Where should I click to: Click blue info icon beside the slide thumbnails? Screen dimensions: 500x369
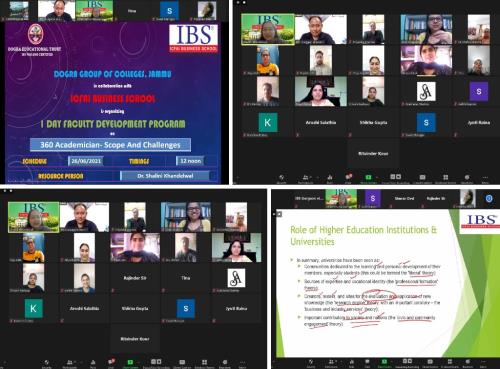tap(489, 199)
